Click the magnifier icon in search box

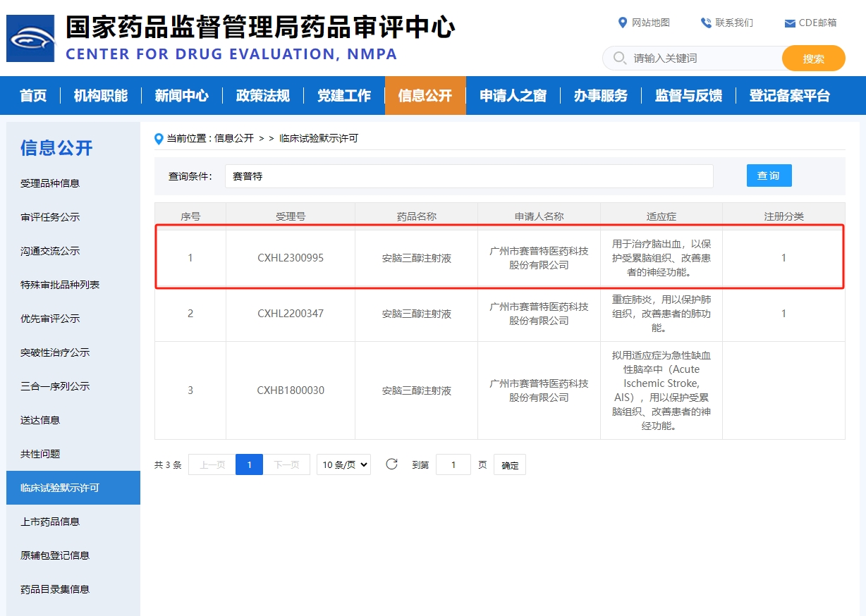coord(620,58)
